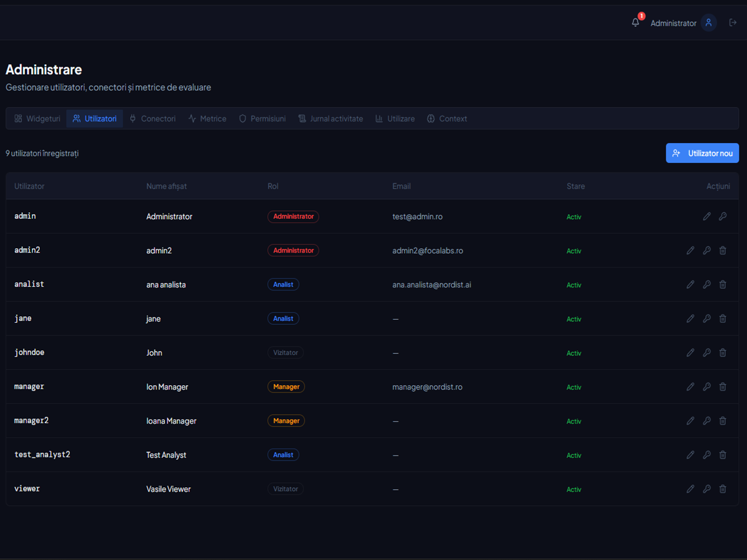The image size is (747, 560).
Task: Switch to the Widgeturi tab
Action: point(37,118)
